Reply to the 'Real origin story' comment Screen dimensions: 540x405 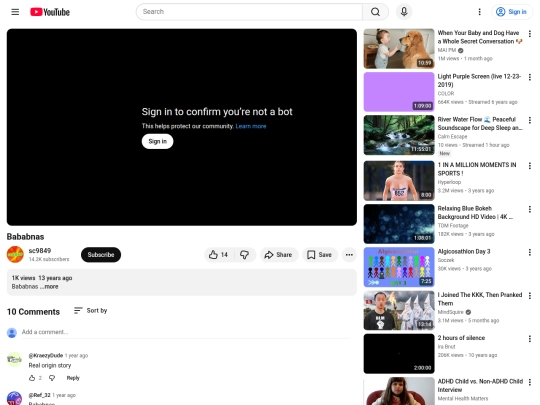(x=73, y=378)
